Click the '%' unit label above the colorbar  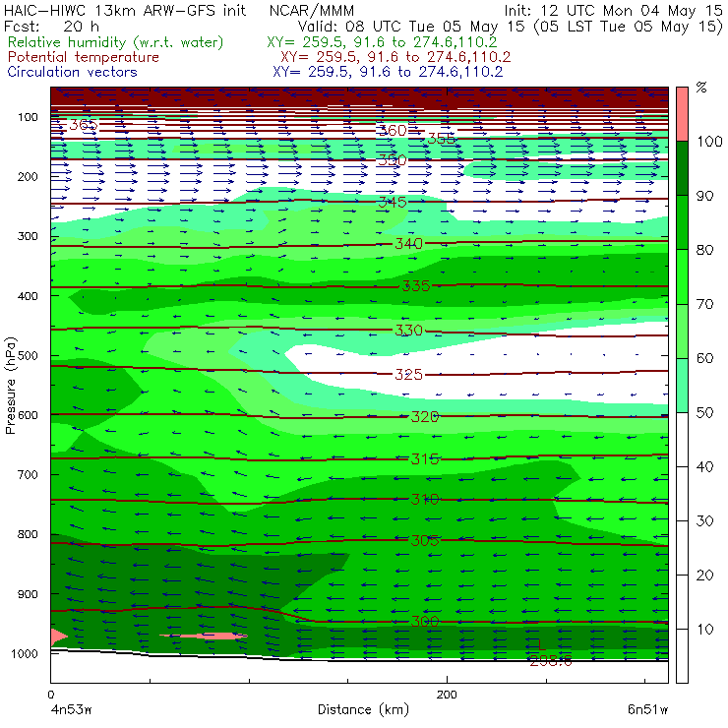(701, 88)
